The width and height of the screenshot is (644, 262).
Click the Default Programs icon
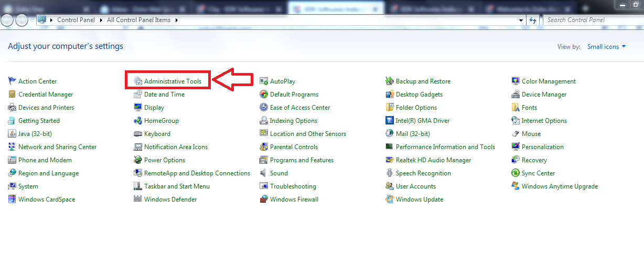[264, 94]
